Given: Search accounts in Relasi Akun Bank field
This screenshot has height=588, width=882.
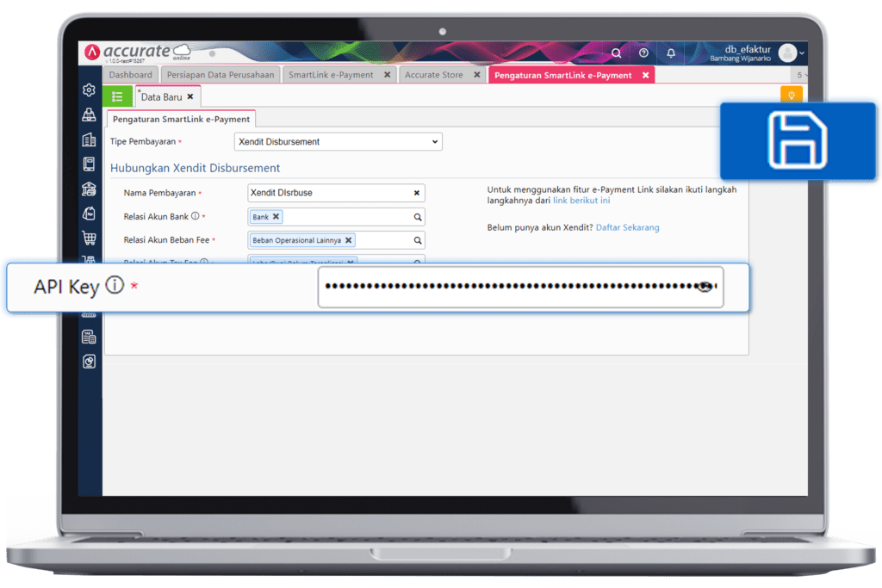Looking at the screenshot, I should [418, 217].
